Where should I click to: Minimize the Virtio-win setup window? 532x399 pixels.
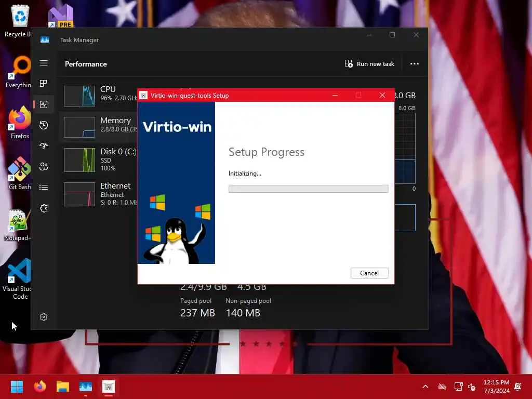335,96
